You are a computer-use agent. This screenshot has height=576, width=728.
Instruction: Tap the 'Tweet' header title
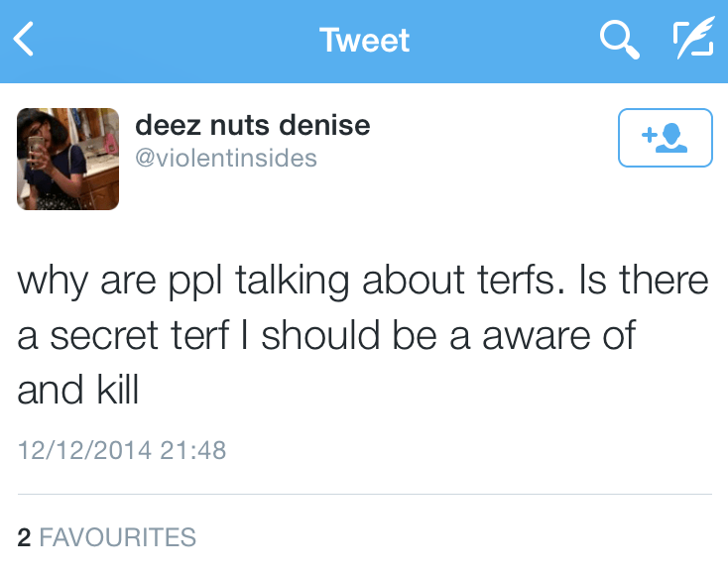364,41
